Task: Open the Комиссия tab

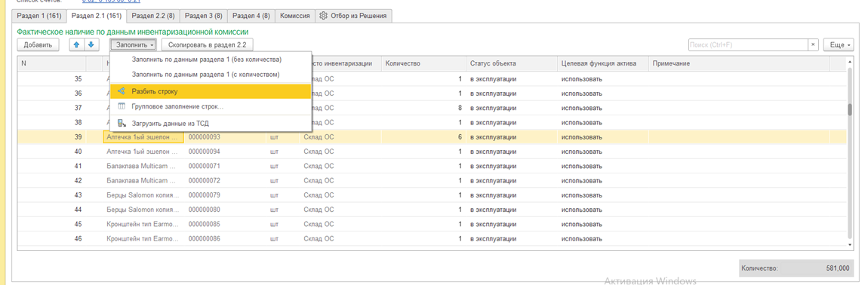Action: point(294,16)
